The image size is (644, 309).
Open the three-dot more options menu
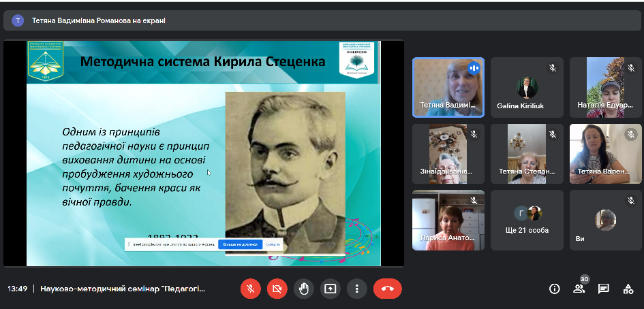[x=356, y=289]
